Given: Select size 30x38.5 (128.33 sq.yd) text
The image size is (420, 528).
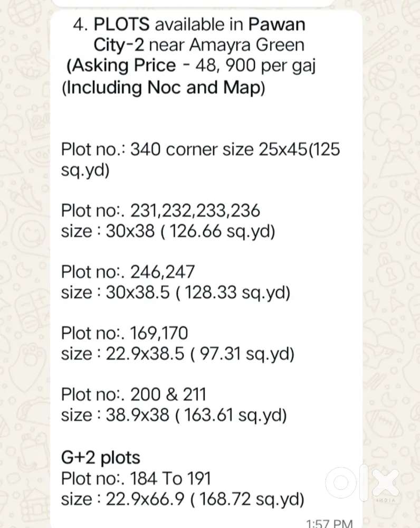Looking at the screenshot, I should 176,293.
